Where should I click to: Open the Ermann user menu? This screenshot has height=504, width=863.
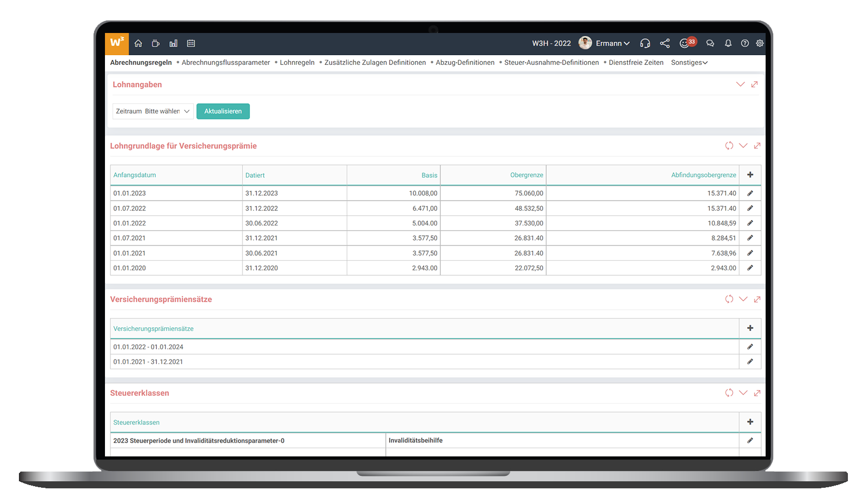coord(604,43)
